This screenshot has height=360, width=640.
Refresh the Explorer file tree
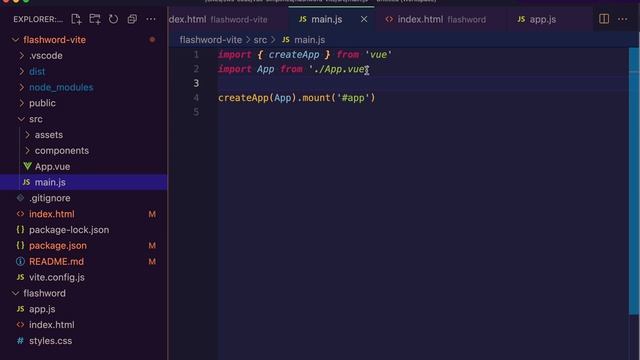click(113, 19)
